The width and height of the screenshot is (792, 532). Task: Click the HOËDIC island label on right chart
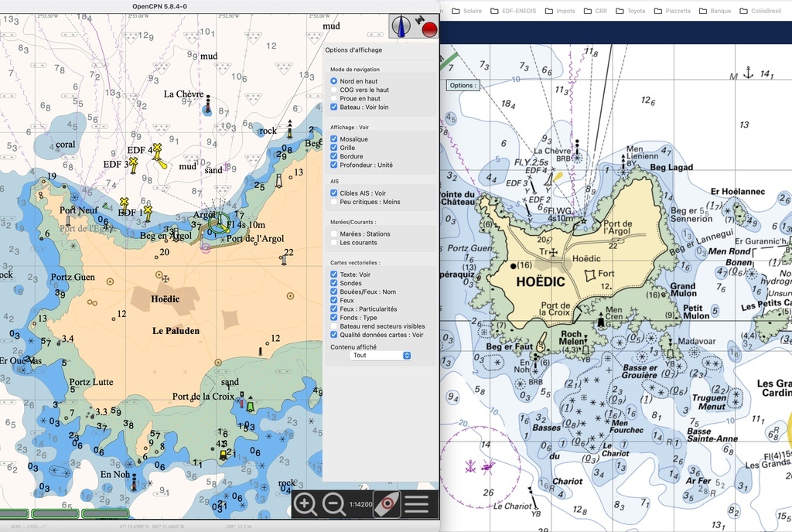pos(541,281)
